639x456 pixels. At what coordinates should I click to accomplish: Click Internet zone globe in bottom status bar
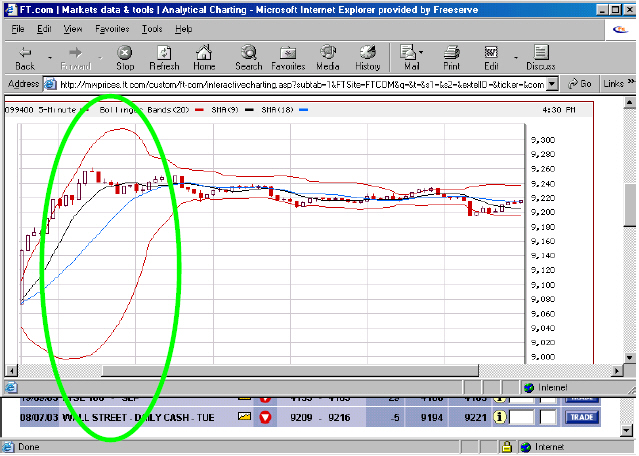pos(526,447)
